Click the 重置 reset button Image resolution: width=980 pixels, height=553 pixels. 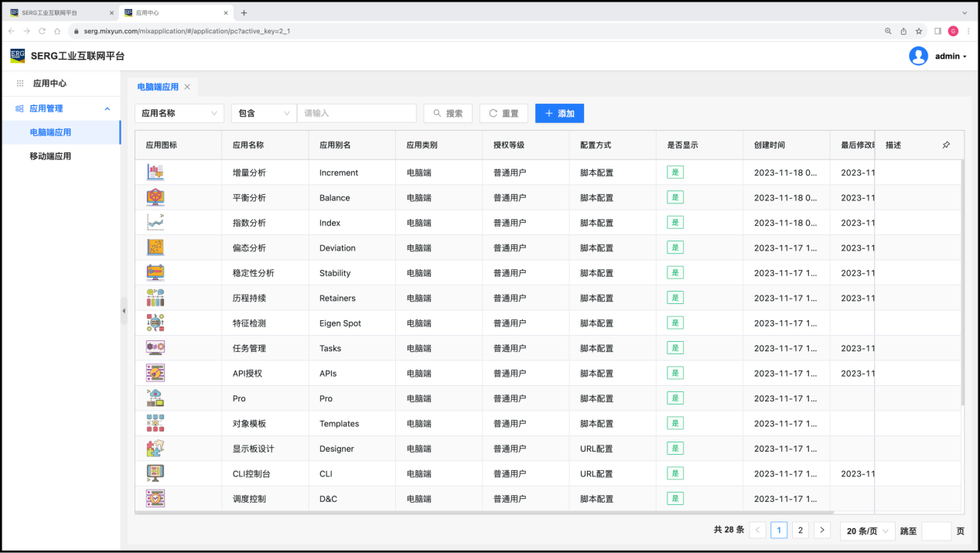click(504, 113)
